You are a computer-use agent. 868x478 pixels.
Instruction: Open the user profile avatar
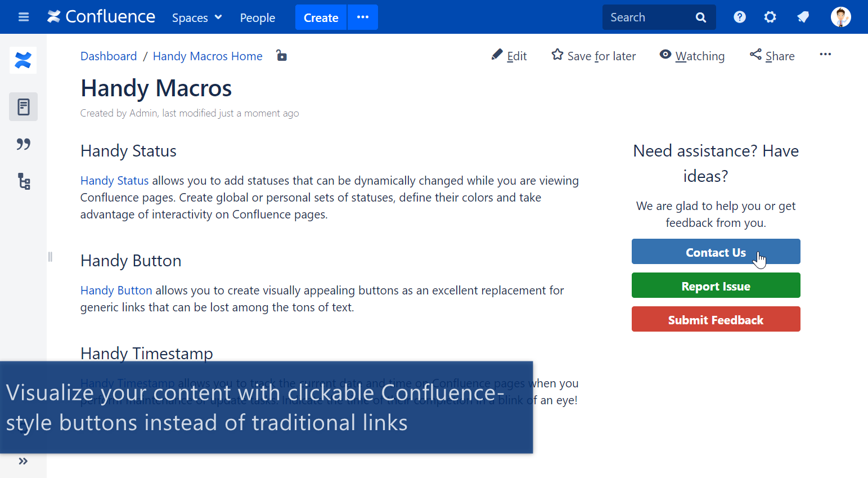tap(840, 17)
